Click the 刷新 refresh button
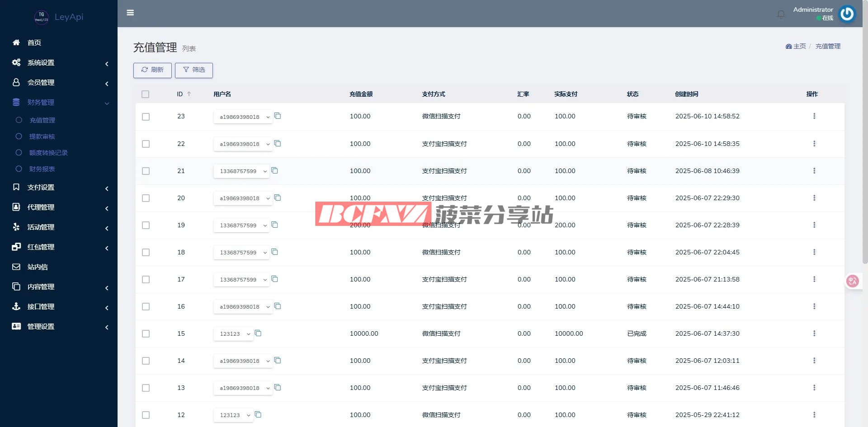 coord(152,70)
